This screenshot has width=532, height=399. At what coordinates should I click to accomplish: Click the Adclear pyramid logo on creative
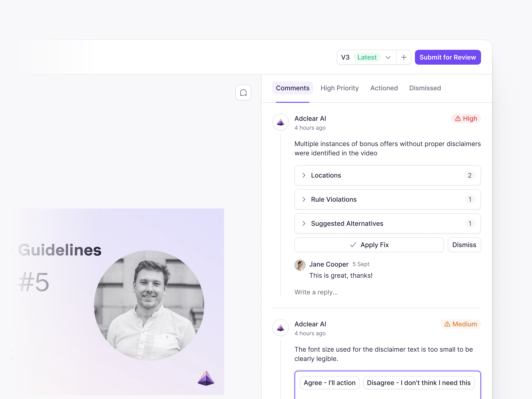click(206, 378)
